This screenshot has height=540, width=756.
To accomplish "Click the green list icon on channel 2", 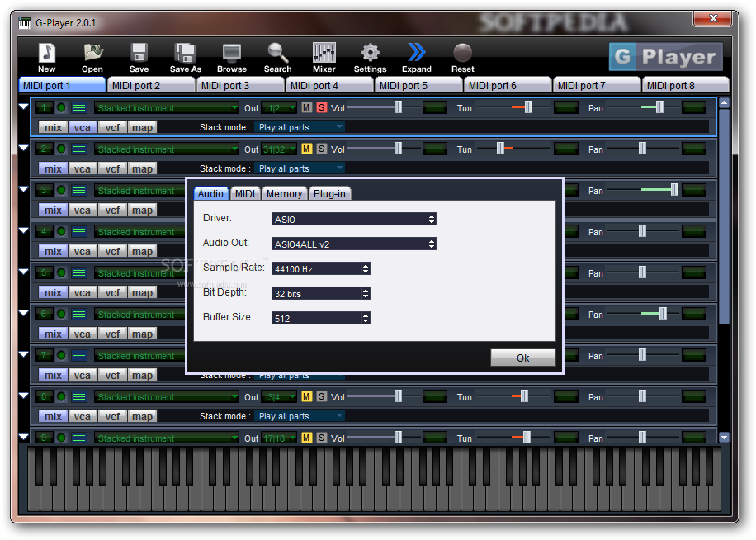I will (x=79, y=149).
